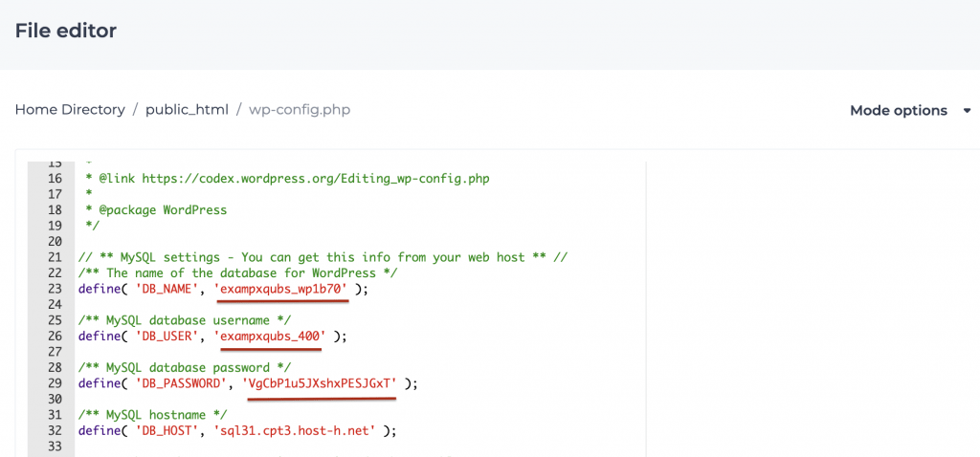Click the File editor heading
The height and width of the screenshot is (457, 980).
66,30
